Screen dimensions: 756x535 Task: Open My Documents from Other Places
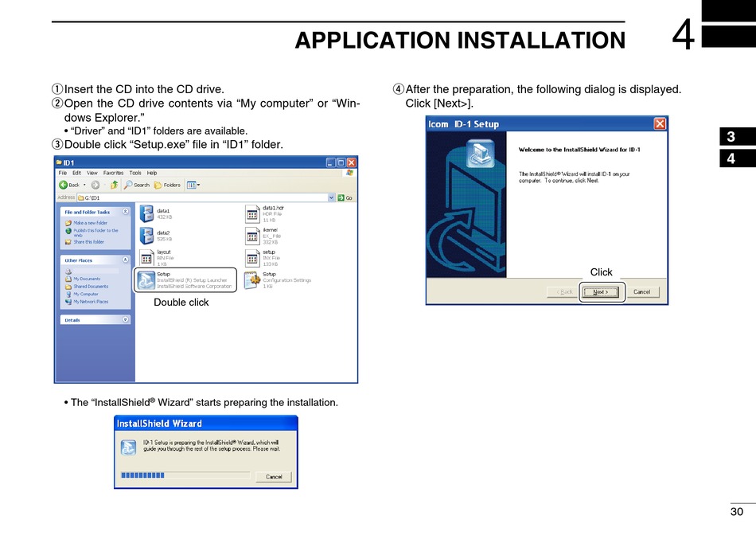87,279
